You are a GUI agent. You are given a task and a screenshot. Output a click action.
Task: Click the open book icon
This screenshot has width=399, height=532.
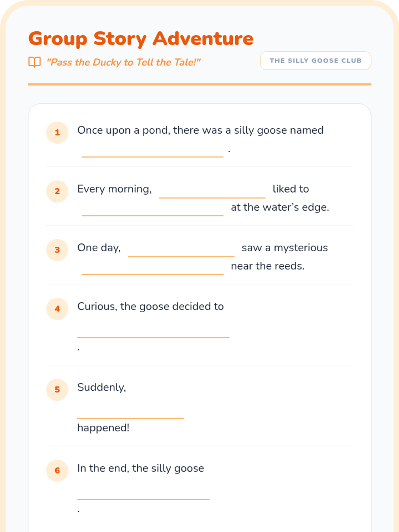[35, 62]
